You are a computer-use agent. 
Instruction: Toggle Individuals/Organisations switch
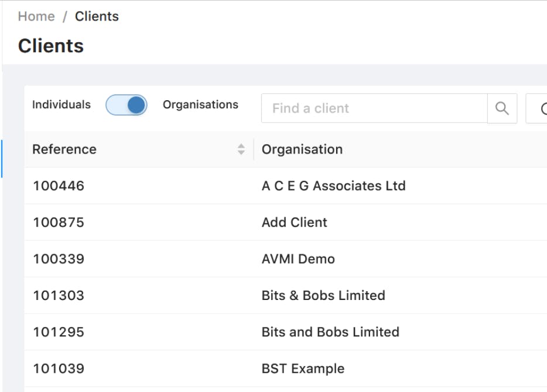click(127, 105)
